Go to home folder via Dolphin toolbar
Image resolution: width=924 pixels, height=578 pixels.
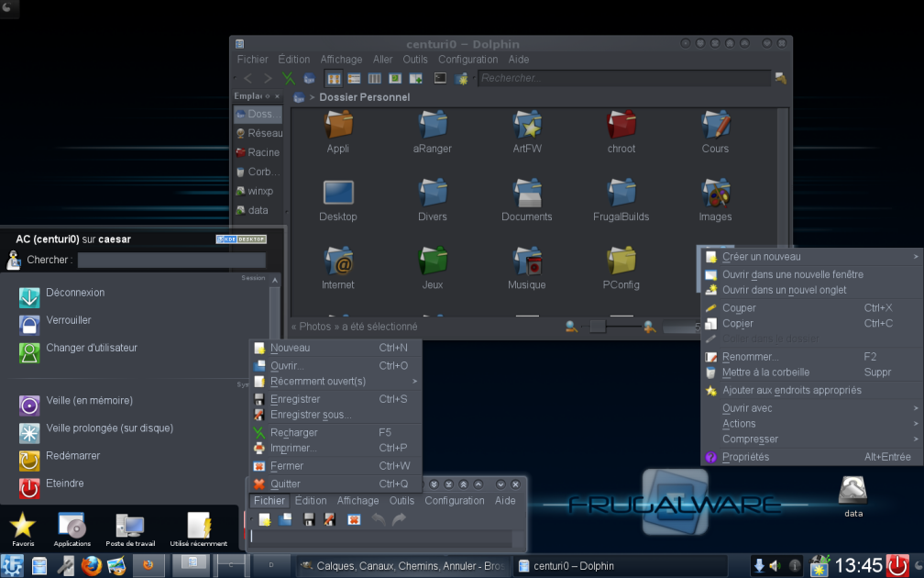[309, 78]
